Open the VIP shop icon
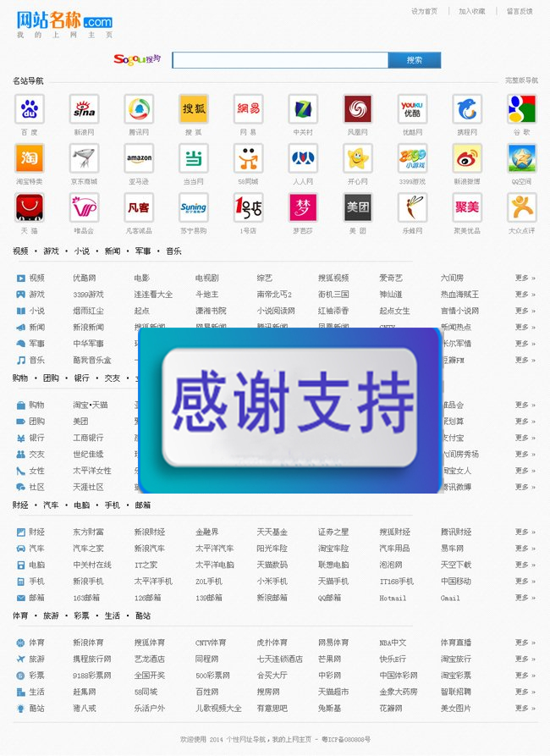This screenshot has height=756, width=550. tap(85, 207)
